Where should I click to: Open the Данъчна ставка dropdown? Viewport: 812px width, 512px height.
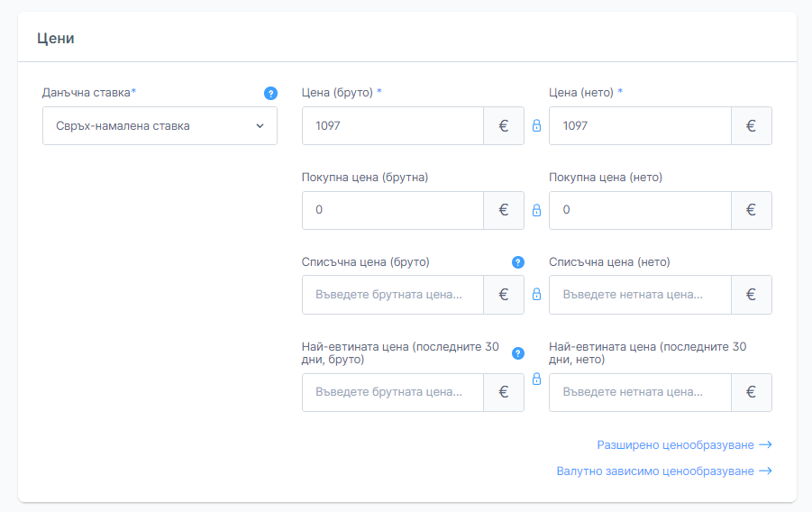tap(160, 126)
